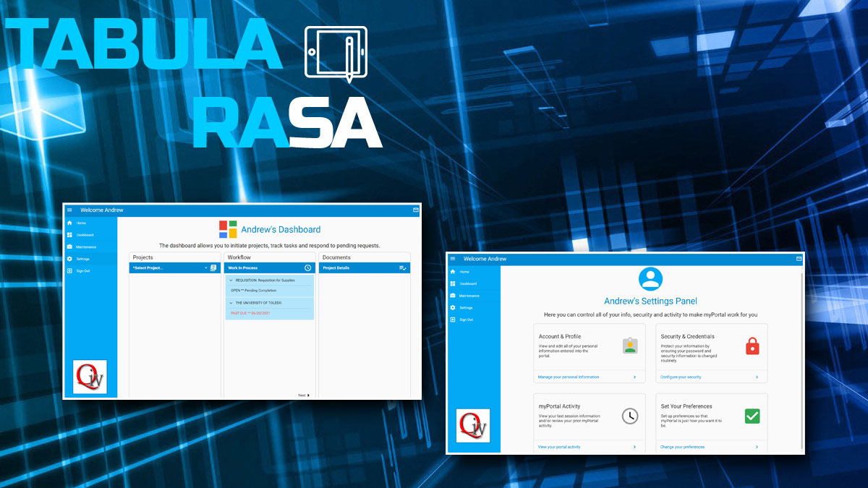Click the chevron beside Change your preferences
The width and height of the screenshot is (868, 488).
tap(757, 448)
